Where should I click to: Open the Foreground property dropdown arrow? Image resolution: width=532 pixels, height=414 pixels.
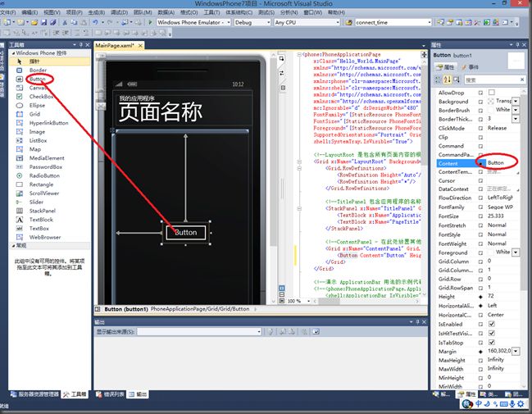coord(516,252)
